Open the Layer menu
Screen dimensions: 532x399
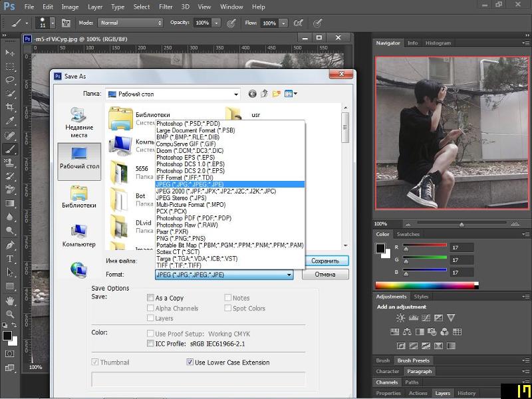tap(96, 7)
